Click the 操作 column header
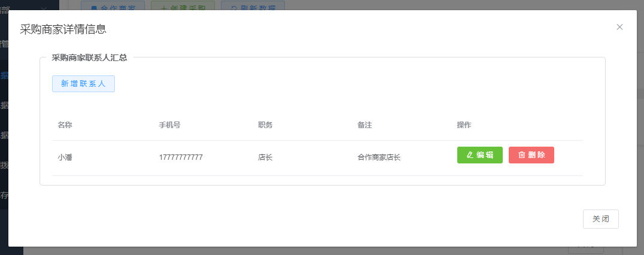Image resolution: width=644 pixels, height=255 pixels. pyautogui.click(x=464, y=125)
